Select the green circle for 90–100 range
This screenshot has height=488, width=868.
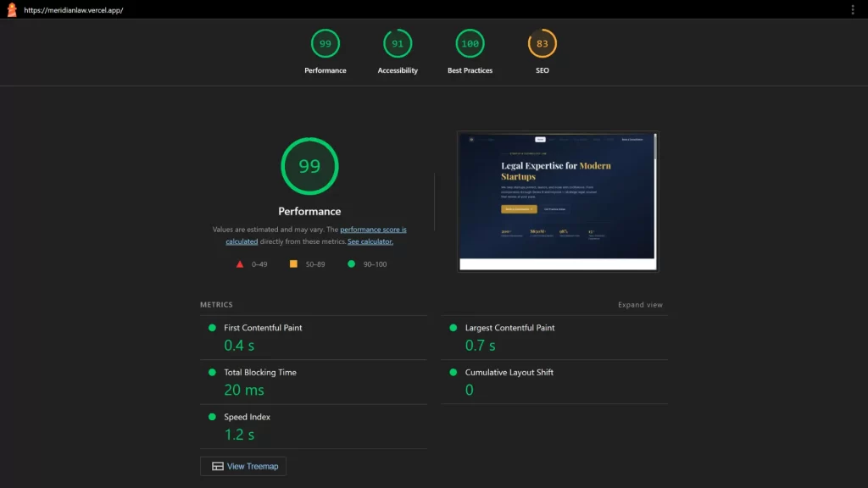coord(351,264)
